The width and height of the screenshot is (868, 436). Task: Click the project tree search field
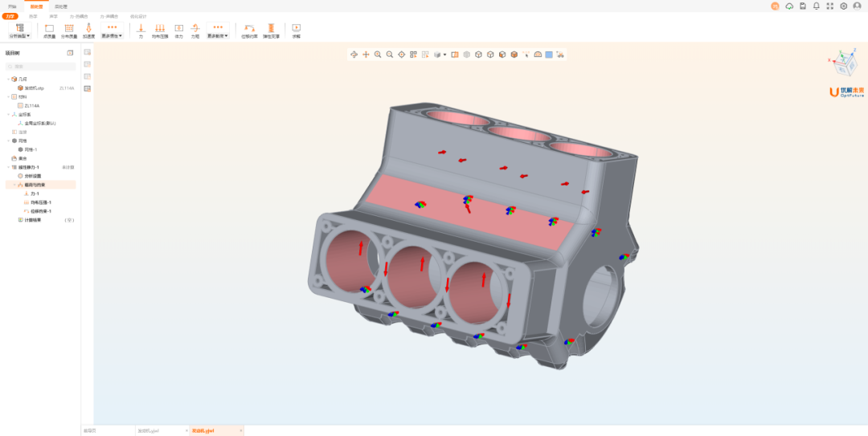click(40, 67)
